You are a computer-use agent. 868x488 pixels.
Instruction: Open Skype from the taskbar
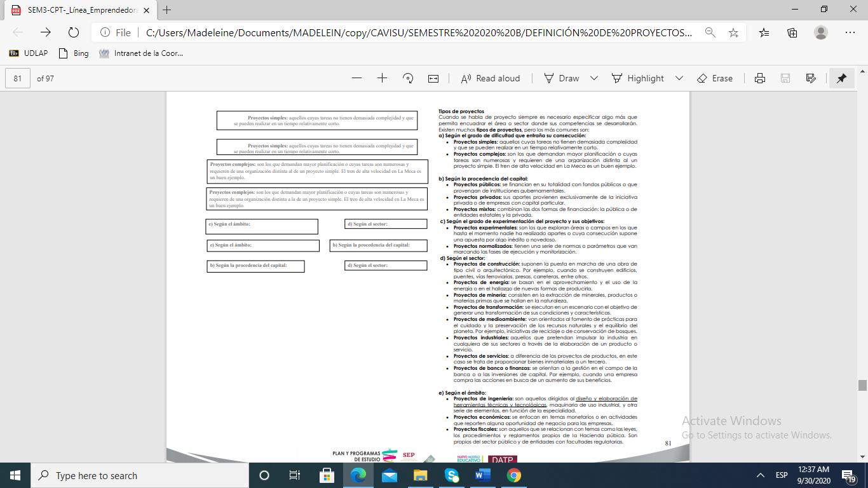point(452,475)
